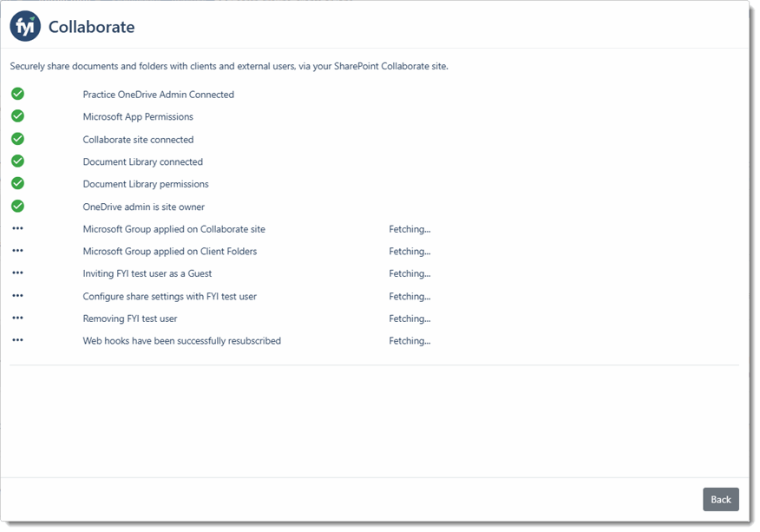Click the 'Securely share documents' description text

229,67
